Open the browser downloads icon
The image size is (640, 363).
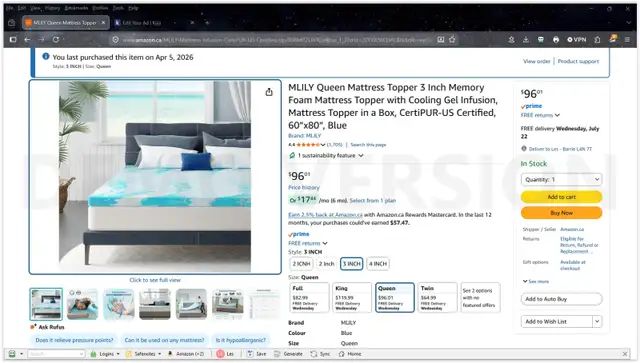[x=526, y=40]
